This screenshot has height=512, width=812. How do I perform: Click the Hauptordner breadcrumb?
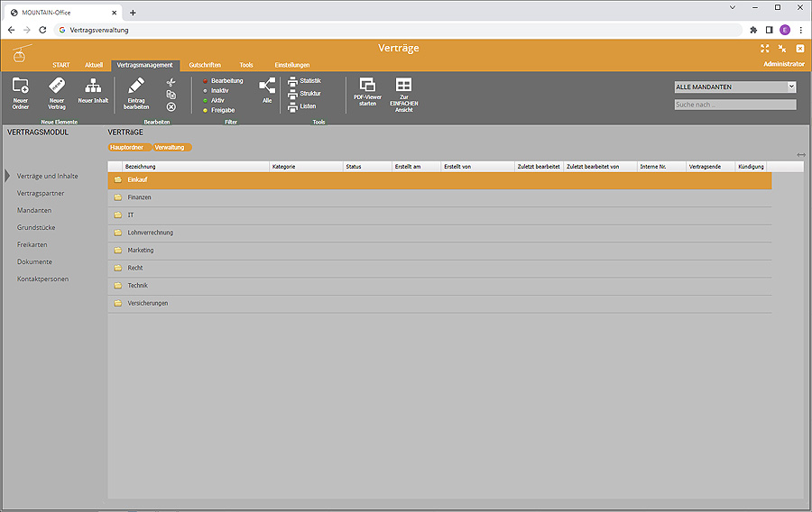point(126,147)
